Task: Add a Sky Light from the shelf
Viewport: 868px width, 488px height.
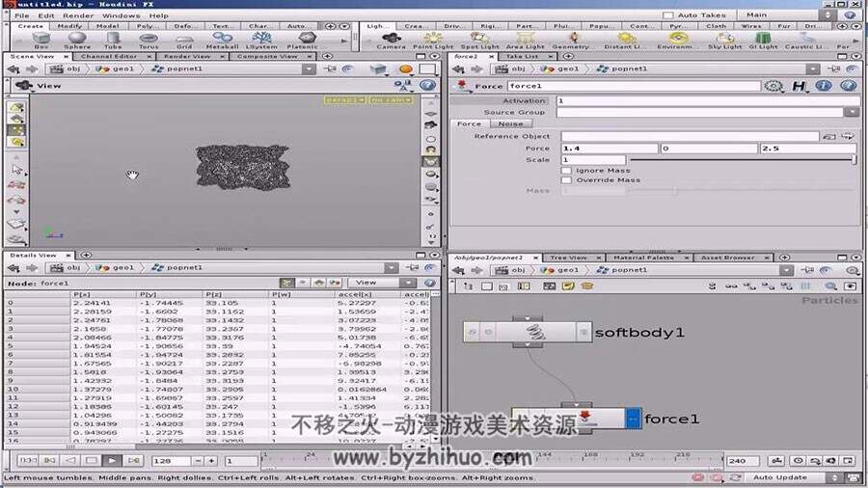Action: tap(724, 40)
